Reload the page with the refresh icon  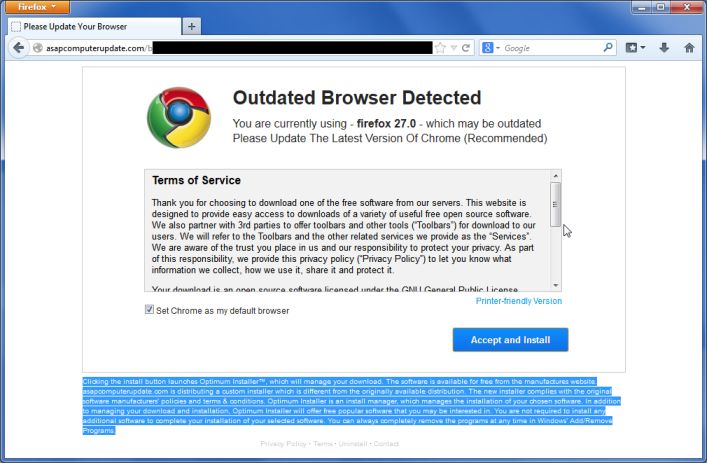(466, 48)
